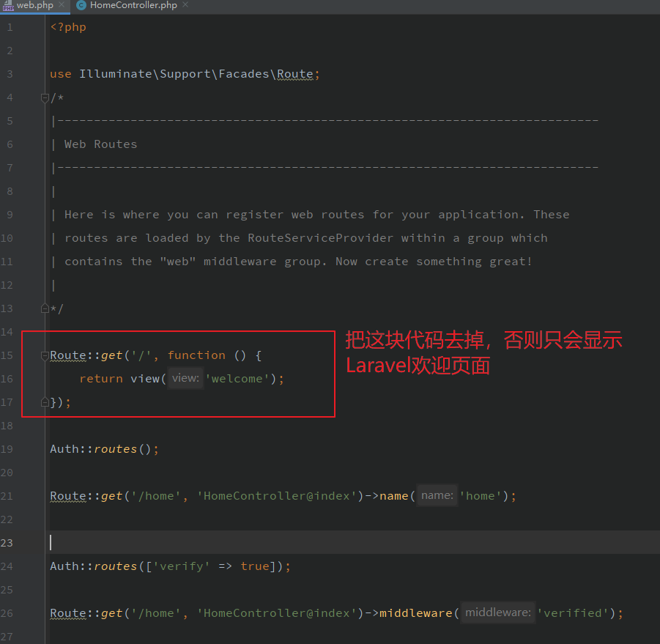Close the web.php tab
The image size is (660, 644).
(x=60, y=5)
